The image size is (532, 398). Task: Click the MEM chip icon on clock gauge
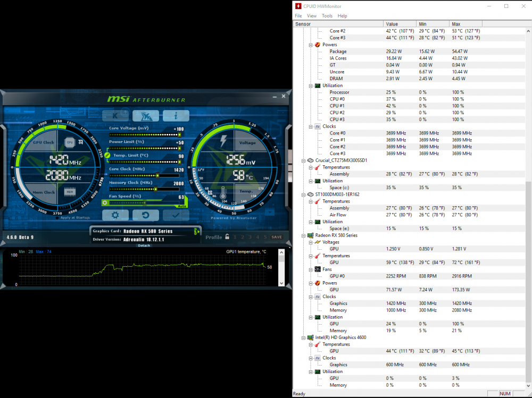coord(70,192)
